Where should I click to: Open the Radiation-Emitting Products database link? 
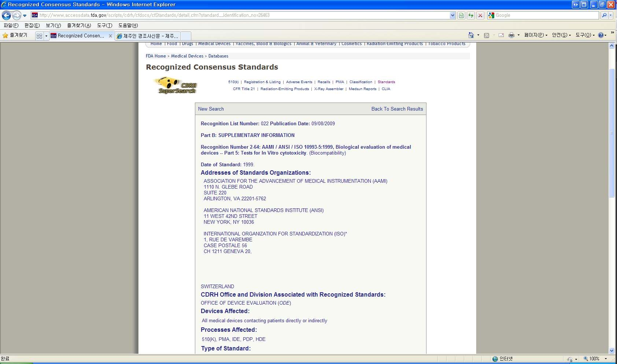click(x=285, y=89)
